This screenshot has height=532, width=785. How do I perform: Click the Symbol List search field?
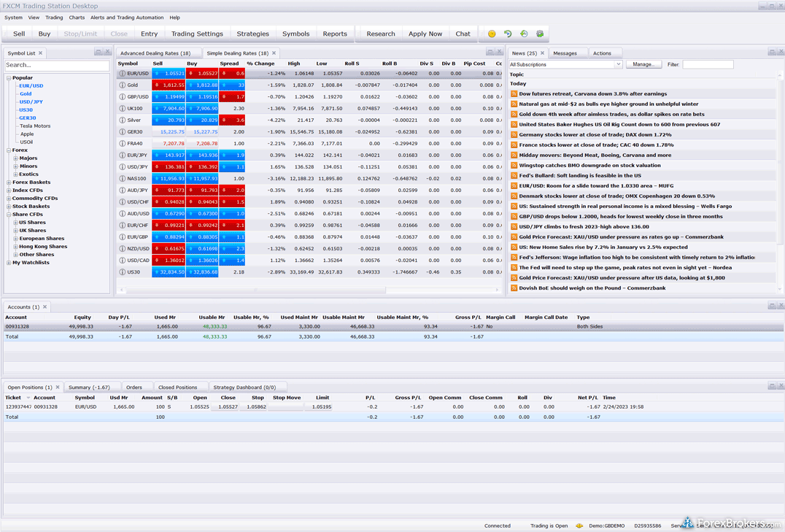[56, 66]
